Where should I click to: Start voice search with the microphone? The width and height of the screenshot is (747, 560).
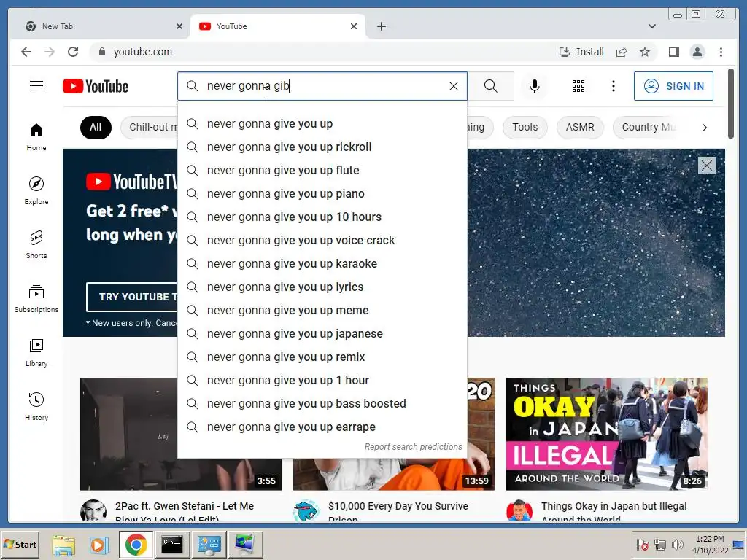point(535,86)
